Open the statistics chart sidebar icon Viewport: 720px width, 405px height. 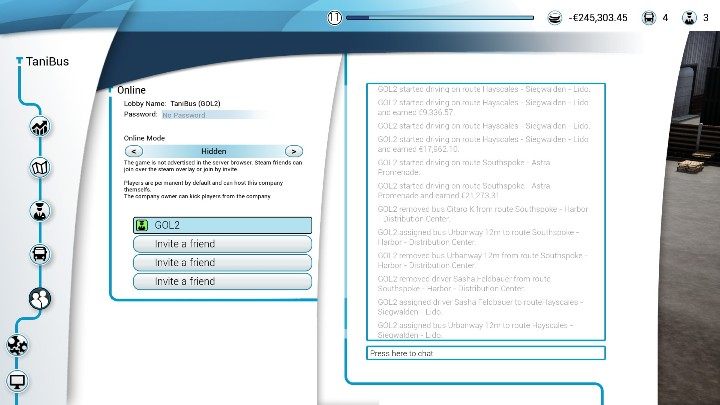(42, 127)
